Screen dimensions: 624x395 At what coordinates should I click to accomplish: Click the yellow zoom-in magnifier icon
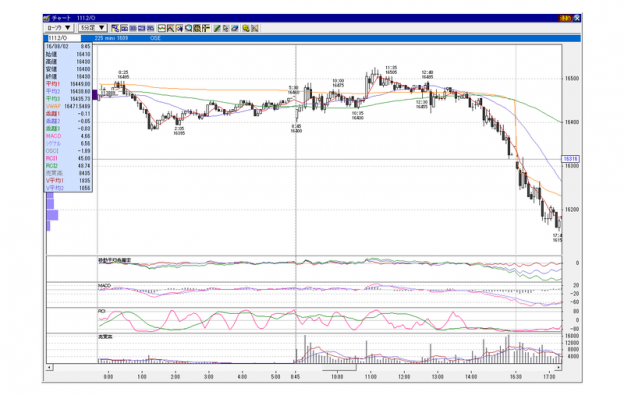pos(246,28)
